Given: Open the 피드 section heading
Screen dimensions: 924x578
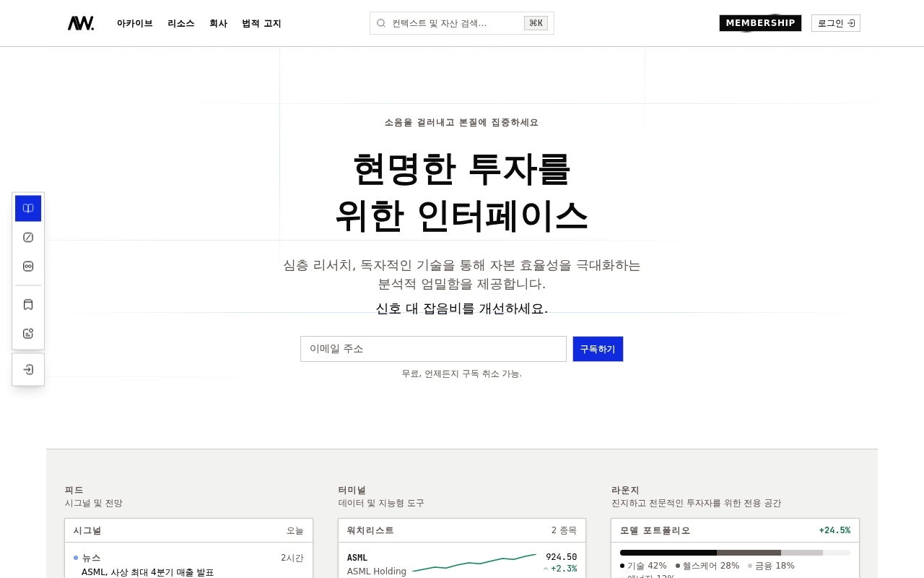Looking at the screenshot, I should pyautogui.click(x=74, y=490).
